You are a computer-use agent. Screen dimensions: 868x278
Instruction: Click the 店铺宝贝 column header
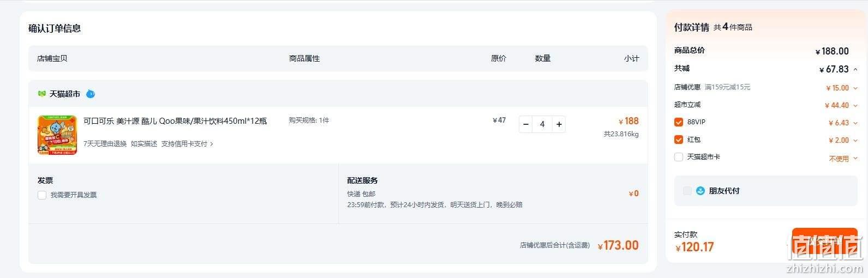pyautogui.click(x=52, y=58)
